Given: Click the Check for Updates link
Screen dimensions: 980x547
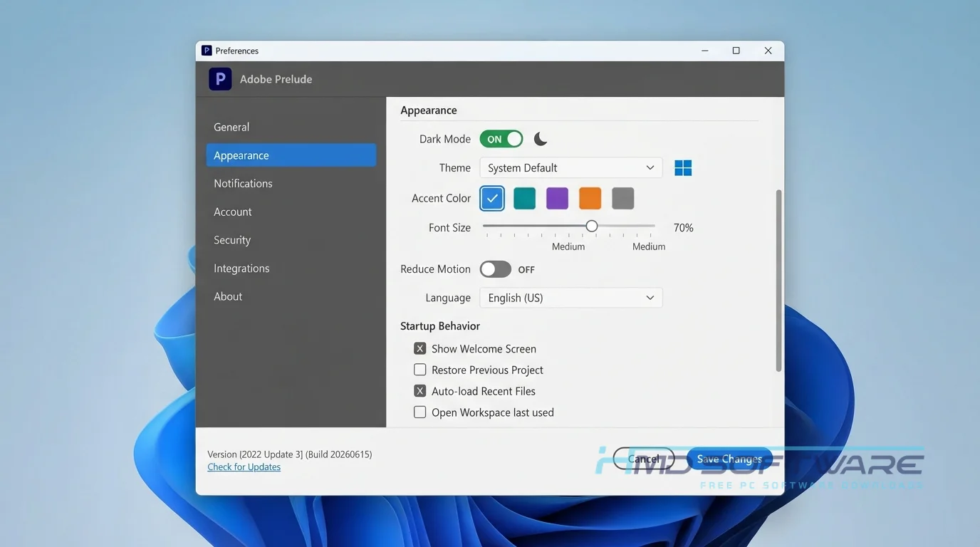Looking at the screenshot, I should pyautogui.click(x=244, y=467).
